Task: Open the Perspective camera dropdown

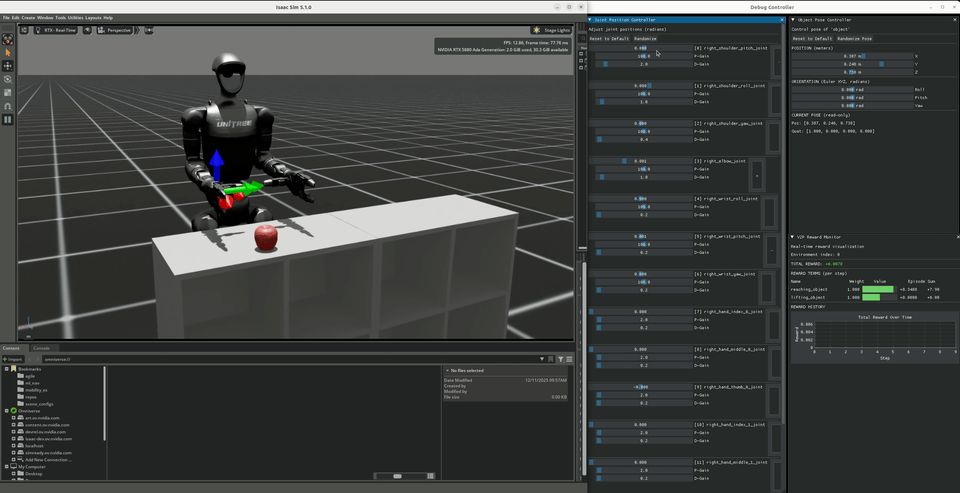Action: (115, 31)
